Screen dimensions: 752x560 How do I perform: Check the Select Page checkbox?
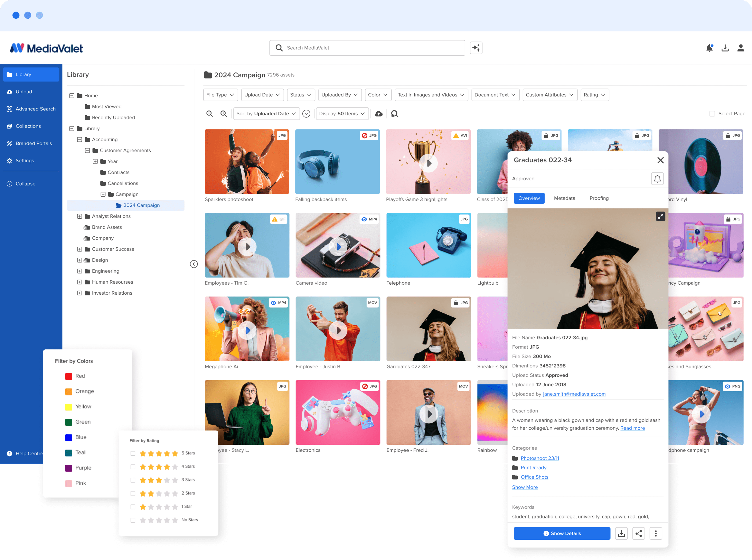[x=712, y=114]
